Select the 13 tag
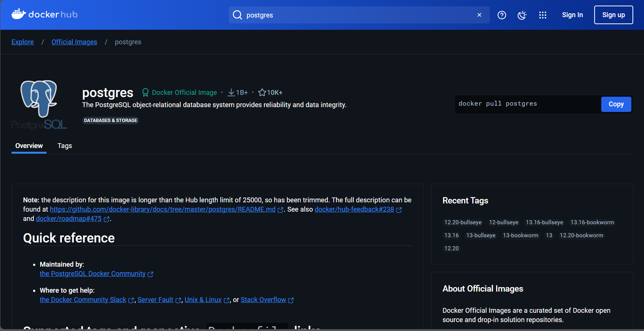Screen dimensions: 644x331 pos(549,235)
